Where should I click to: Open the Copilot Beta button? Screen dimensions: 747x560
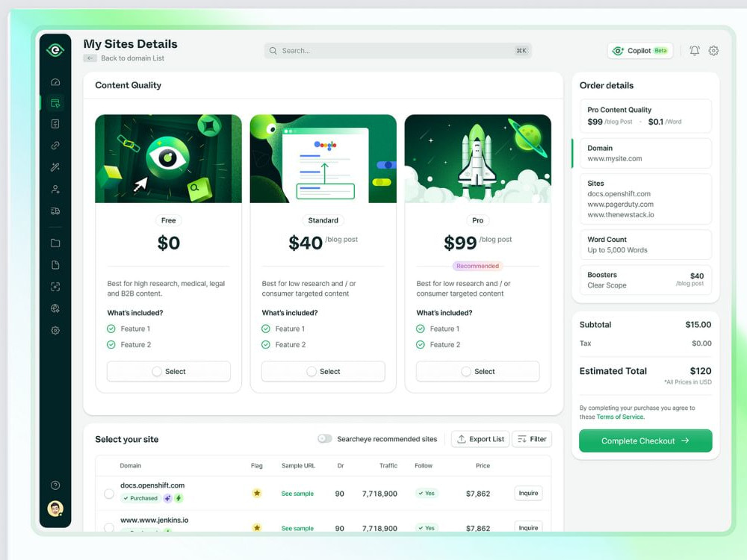coord(640,51)
